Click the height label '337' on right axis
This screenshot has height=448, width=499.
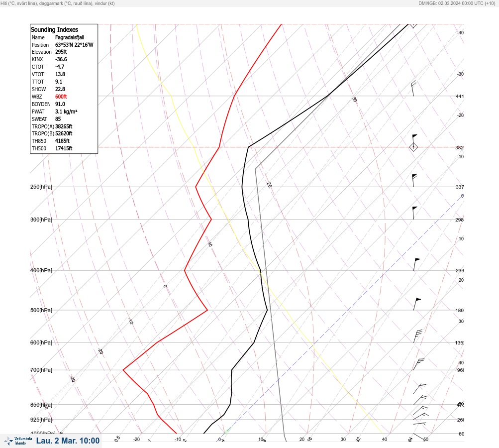[460, 187]
